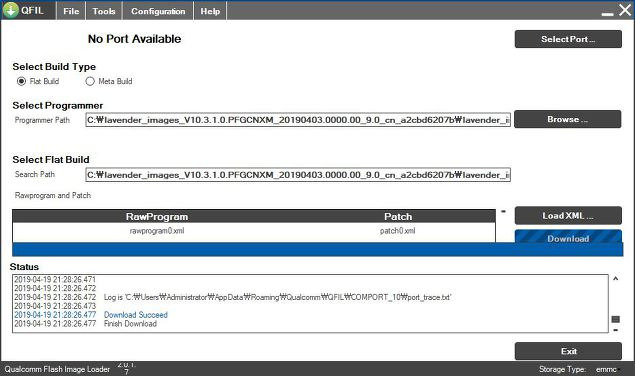This screenshot has height=376, width=635.
Task: Click the blue download progress bar
Action: pos(318,249)
